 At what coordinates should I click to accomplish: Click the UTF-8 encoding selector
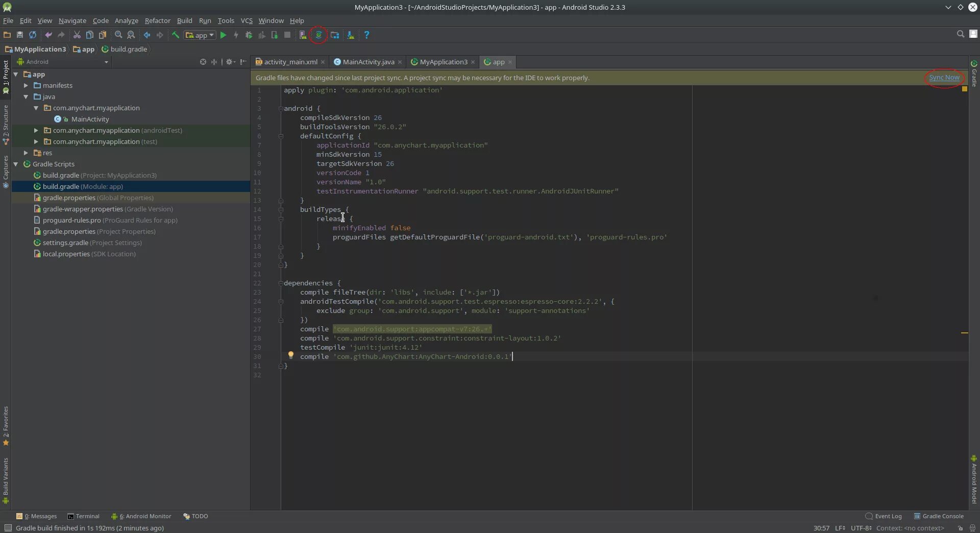tap(861, 528)
